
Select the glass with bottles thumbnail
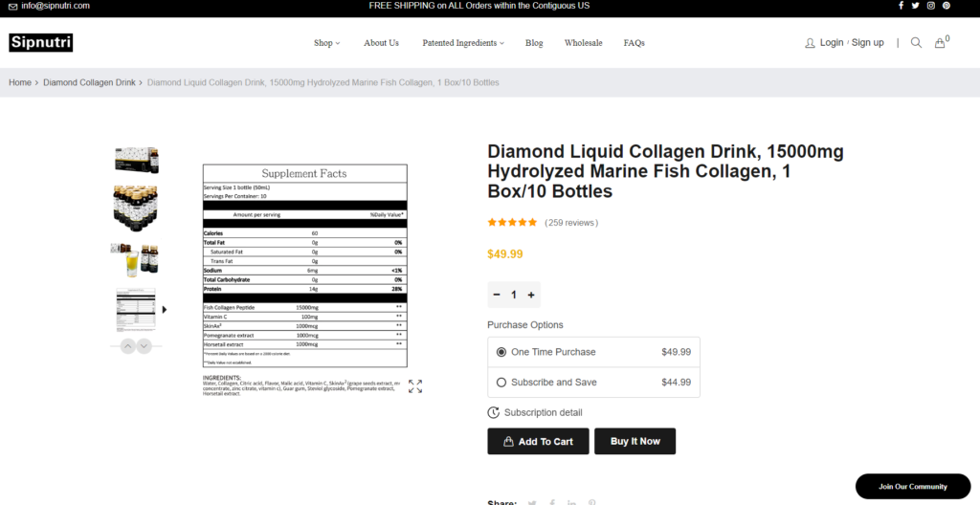point(135,260)
